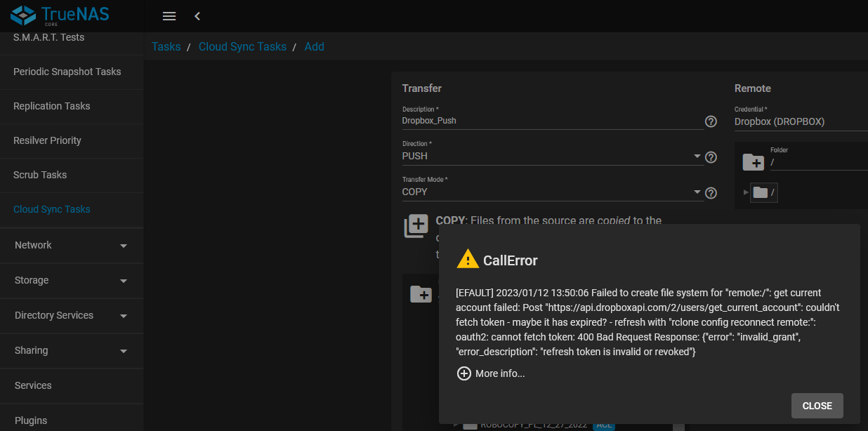Image resolution: width=868 pixels, height=431 pixels.
Task: Open the Transfer Mode dropdown COPY
Action: (x=553, y=192)
